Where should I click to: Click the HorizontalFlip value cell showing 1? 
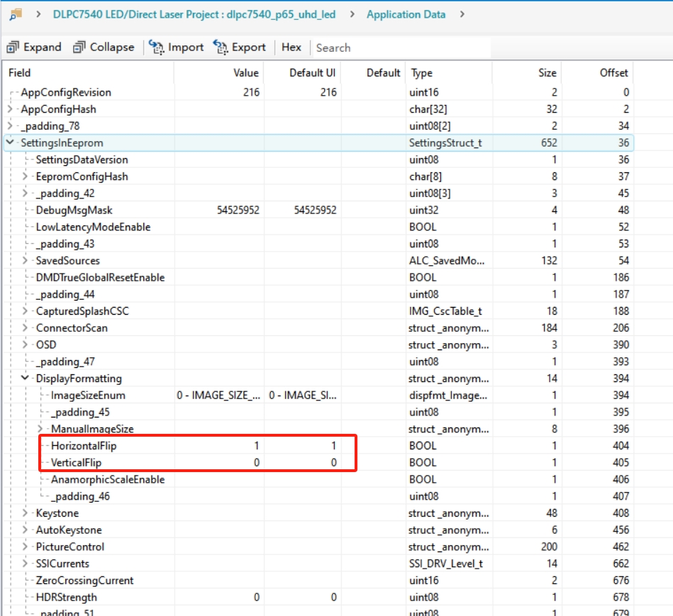(x=256, y=446)
